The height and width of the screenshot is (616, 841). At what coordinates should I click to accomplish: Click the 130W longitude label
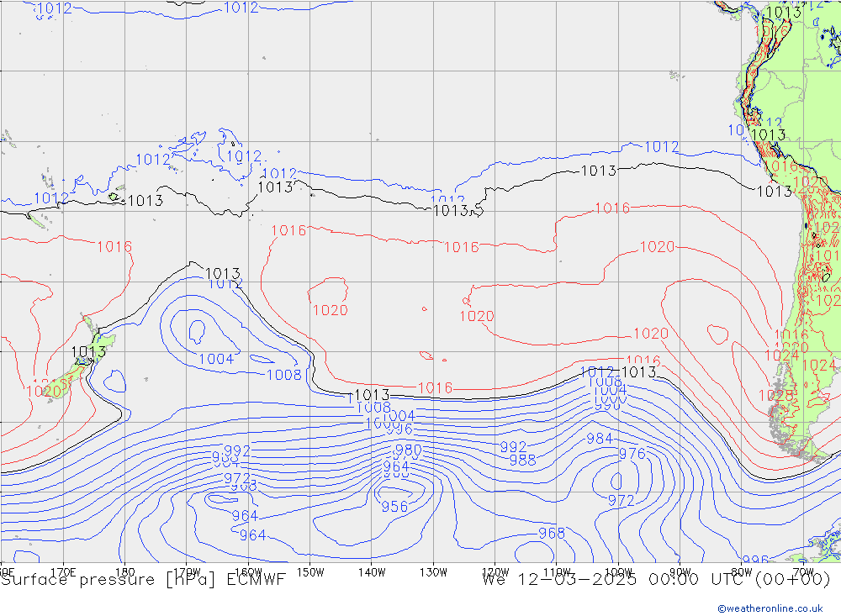coord(433,572)
